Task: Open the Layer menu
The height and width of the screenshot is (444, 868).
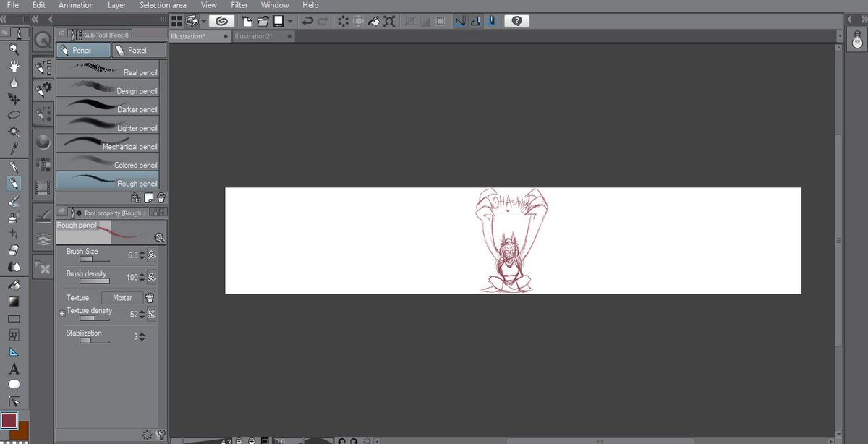Action: tap(116, 5)
